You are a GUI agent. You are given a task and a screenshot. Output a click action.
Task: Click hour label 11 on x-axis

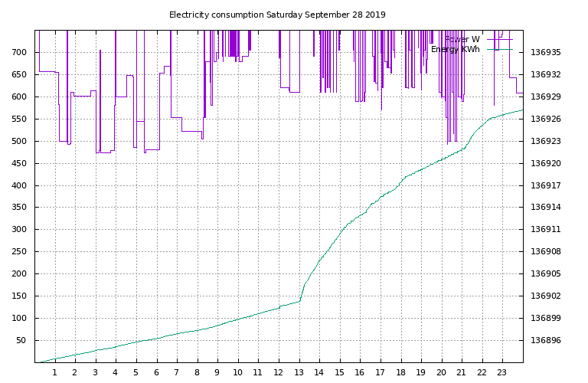tap(257, 372)
